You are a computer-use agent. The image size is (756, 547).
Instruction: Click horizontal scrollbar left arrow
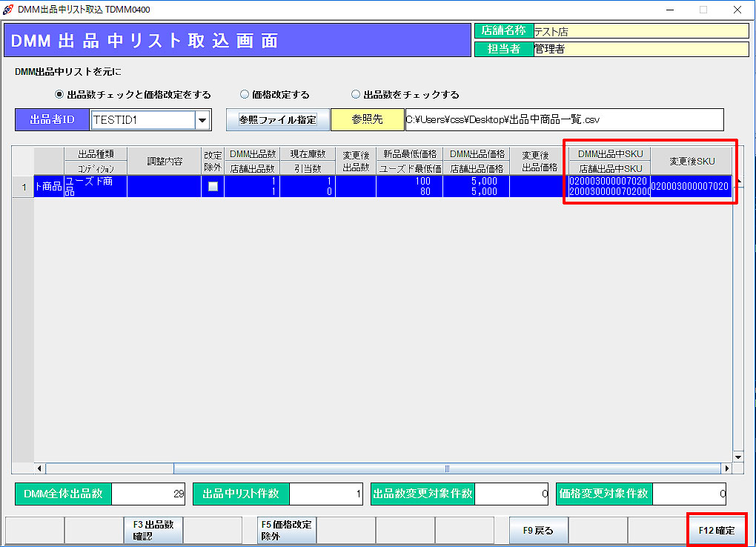coord(40,468)
